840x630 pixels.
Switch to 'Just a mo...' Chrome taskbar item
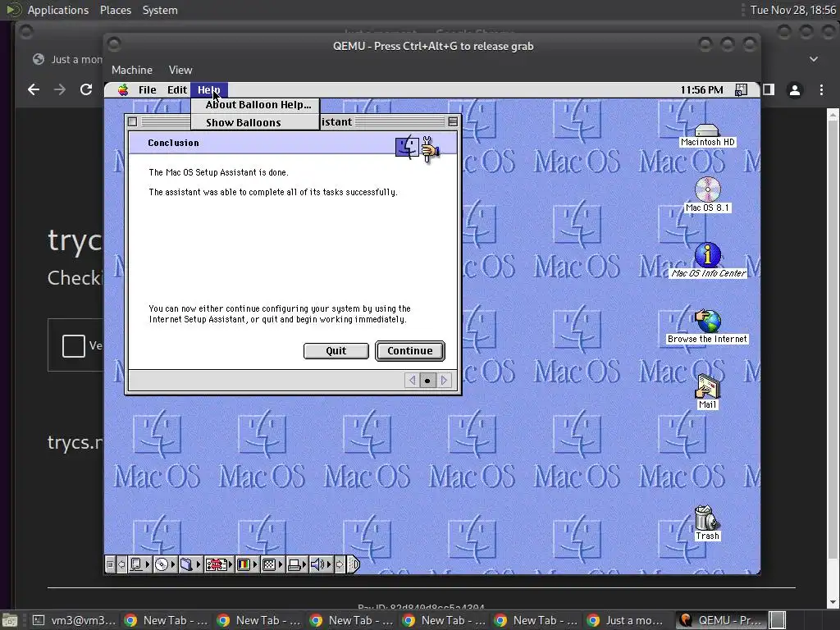tap(625, 620)
